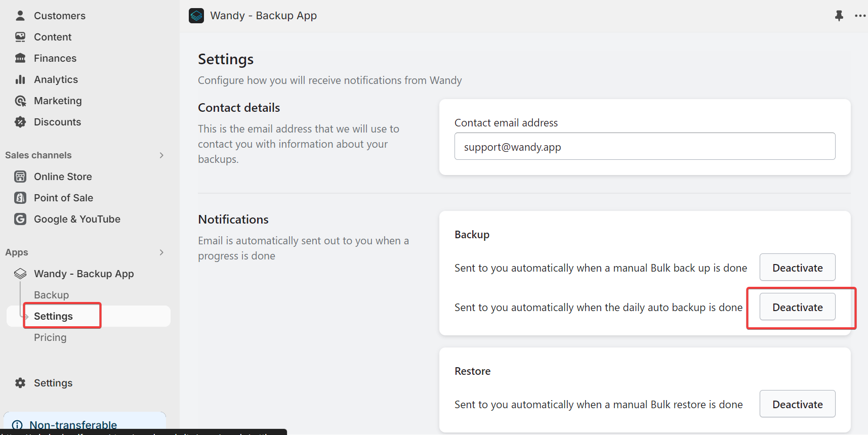Click the Wandy - Backup App header title
This screenshot has width=868, height=435.
pos(263,16)
